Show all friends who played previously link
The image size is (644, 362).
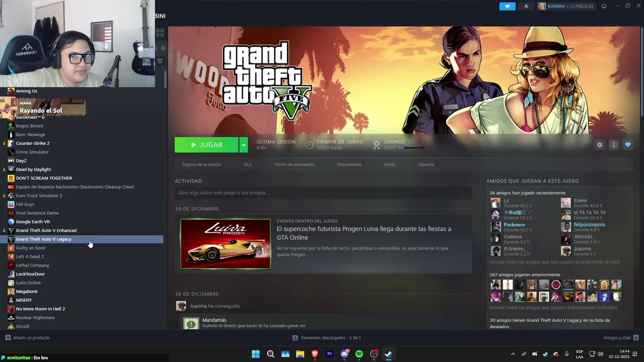553,307
